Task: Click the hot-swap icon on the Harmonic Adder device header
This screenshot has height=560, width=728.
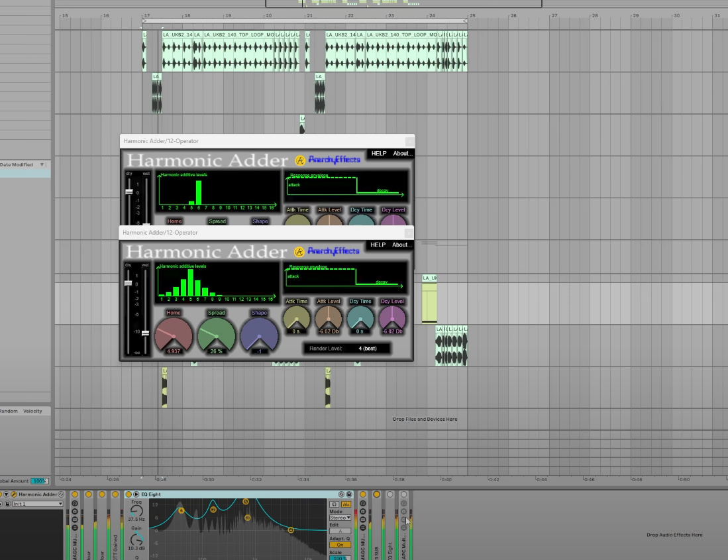Action: coord(61,494)
